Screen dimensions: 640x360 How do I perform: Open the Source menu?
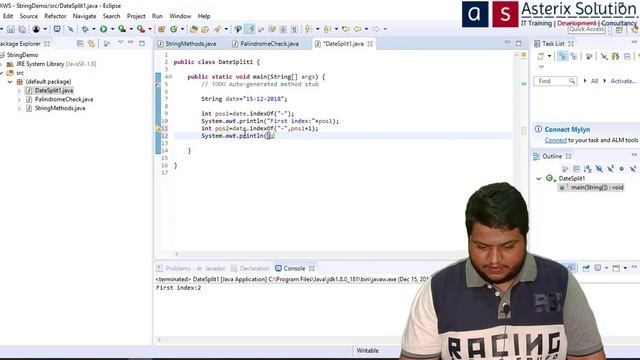[x=29, y=16]
